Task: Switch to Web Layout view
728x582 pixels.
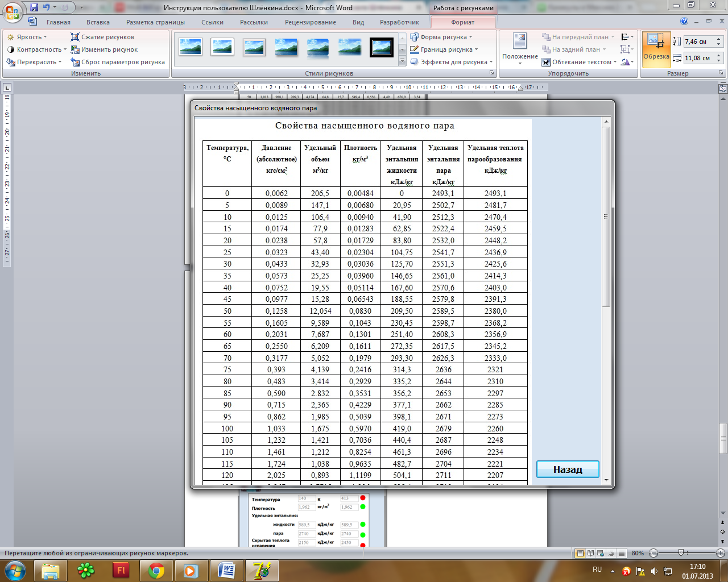Action: tap(601, 553)
